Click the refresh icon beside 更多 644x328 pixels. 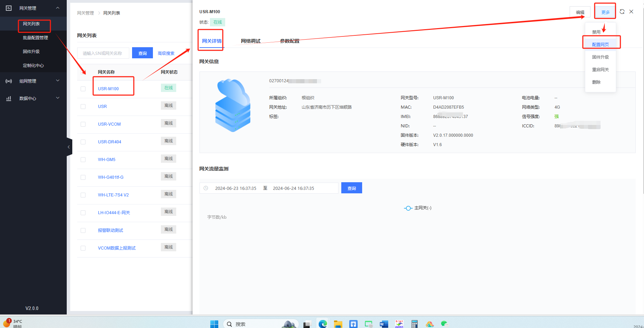622,12
